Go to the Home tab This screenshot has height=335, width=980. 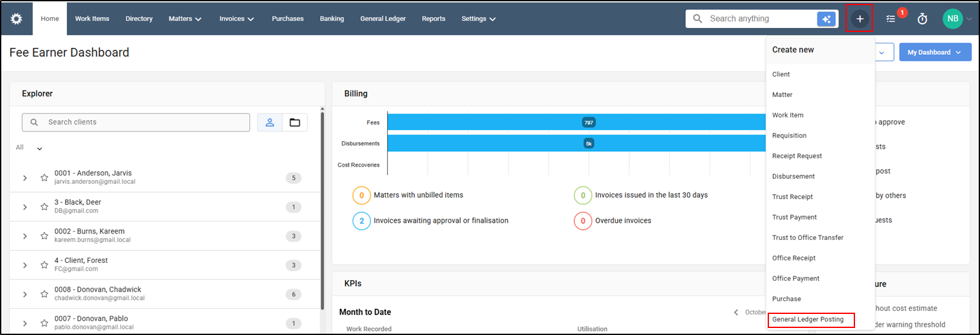(50, 19)
